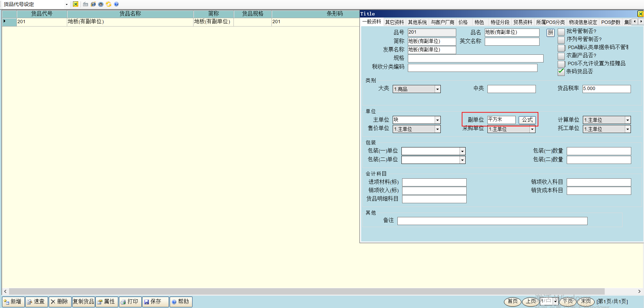Expand the 托工单位 dropdown

pyautogui.click(x=628, y=129)
